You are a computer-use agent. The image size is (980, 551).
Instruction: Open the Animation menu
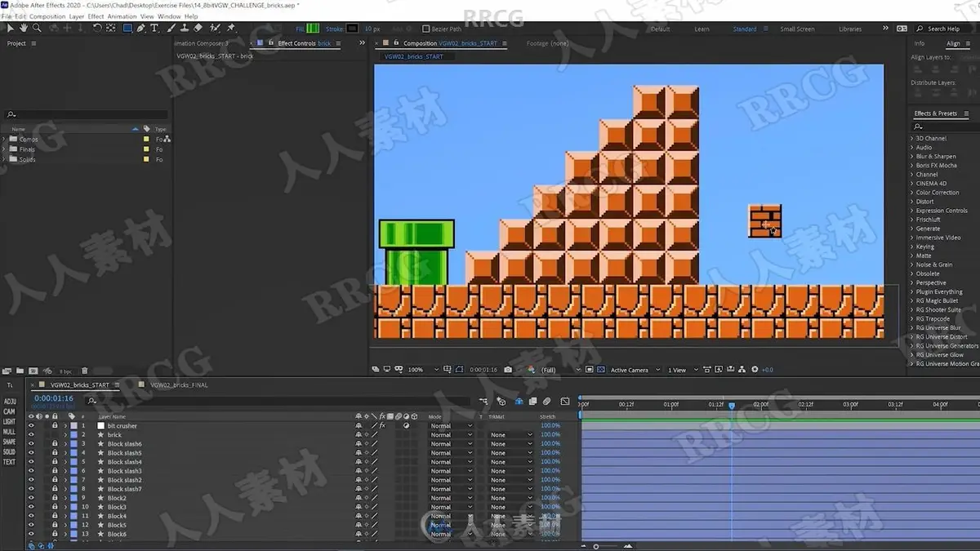click(x=122, y=16)
